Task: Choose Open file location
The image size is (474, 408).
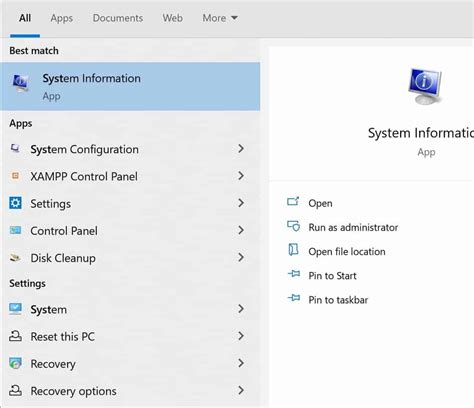Action: point(347,252)
